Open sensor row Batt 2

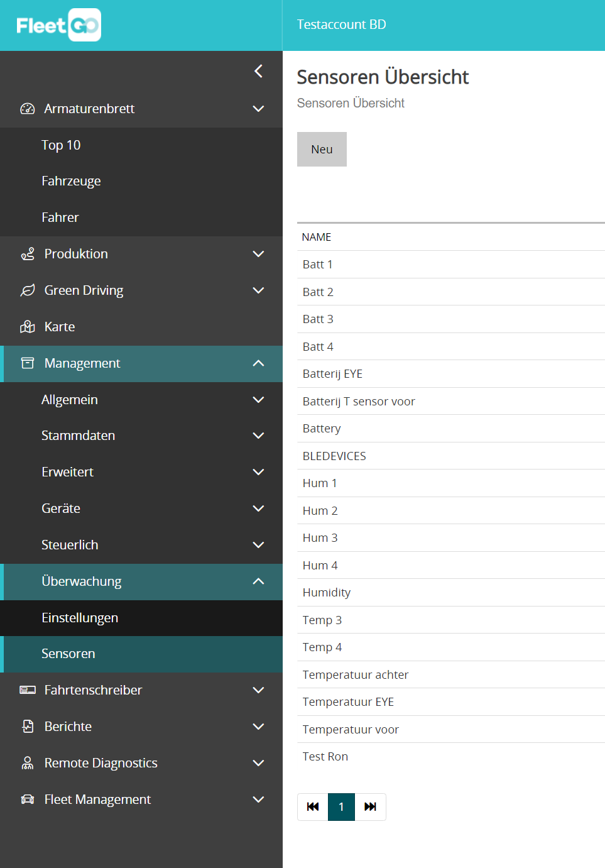(x=451, y=292)
